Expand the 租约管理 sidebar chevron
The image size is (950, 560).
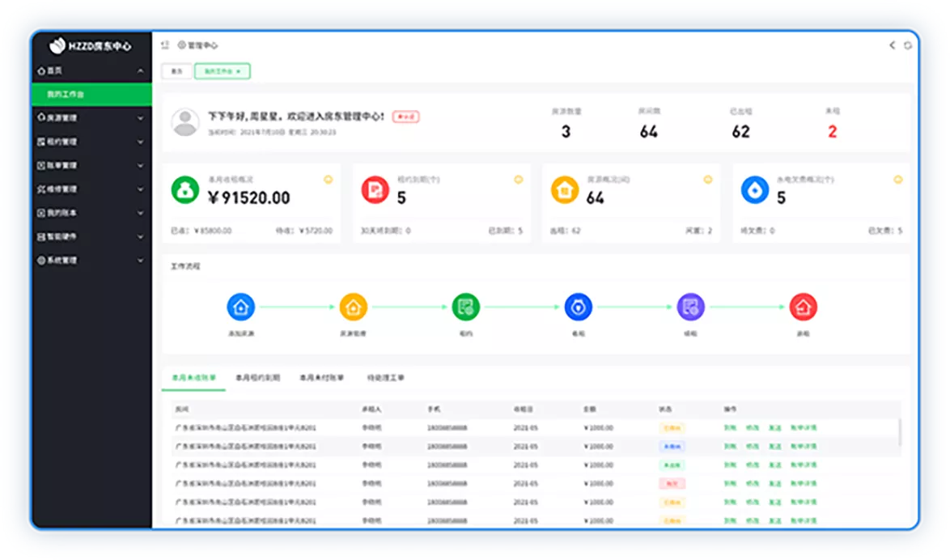(141, 142)
